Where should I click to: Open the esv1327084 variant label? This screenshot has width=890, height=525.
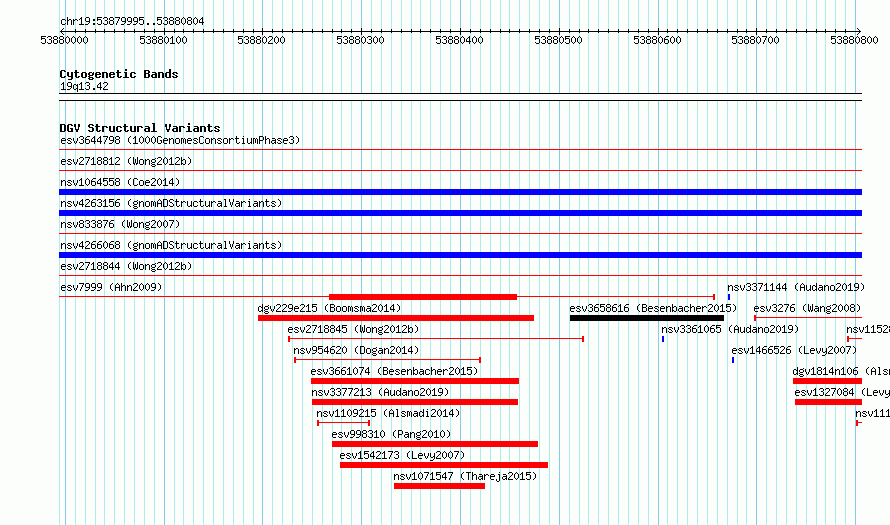(842, 392)
